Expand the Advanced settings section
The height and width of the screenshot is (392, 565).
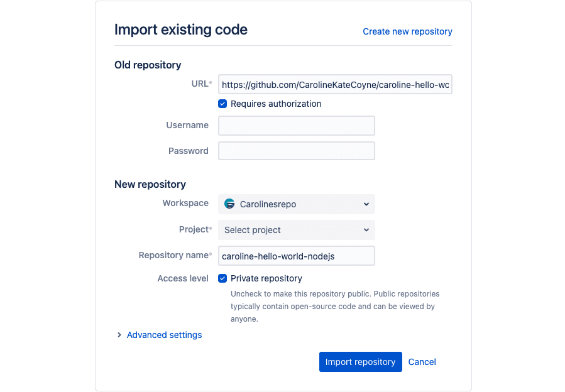pos(164,335)
